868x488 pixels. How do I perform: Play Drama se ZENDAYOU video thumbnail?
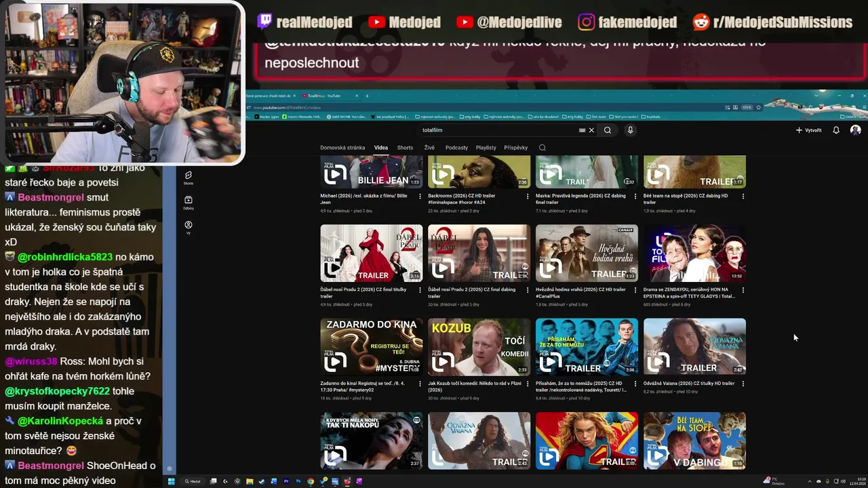(x=695, y=253)
